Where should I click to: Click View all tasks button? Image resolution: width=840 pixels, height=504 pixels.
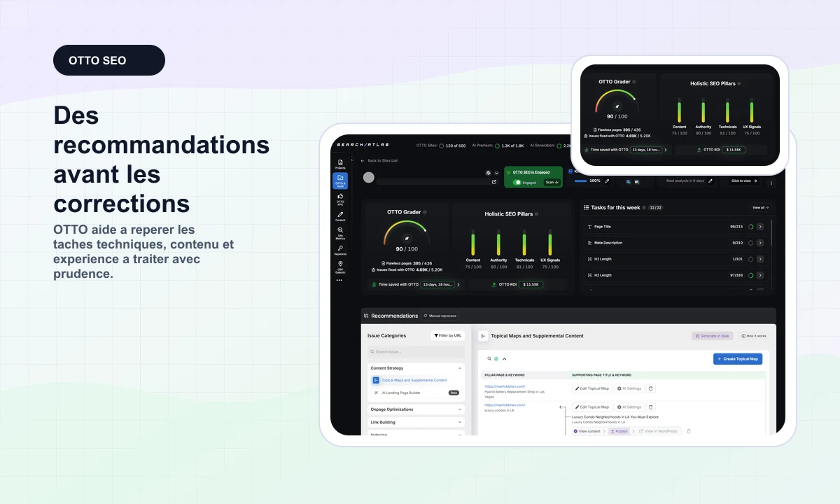(x=761, y=208)
